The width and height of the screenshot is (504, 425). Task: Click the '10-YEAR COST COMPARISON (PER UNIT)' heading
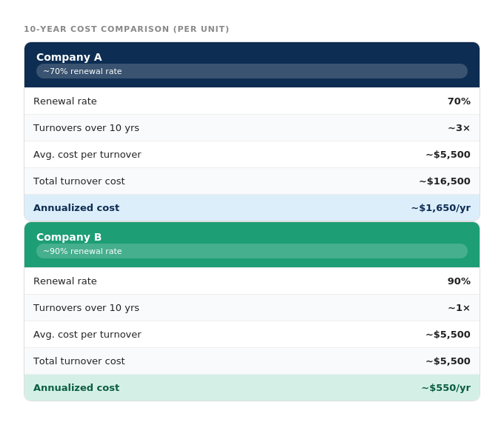click(126, 29)
